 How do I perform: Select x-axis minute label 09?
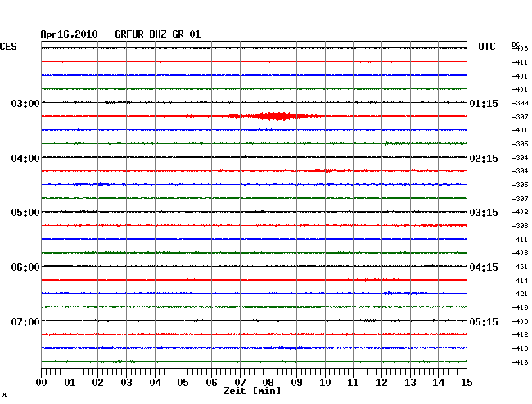coord(296,383)
